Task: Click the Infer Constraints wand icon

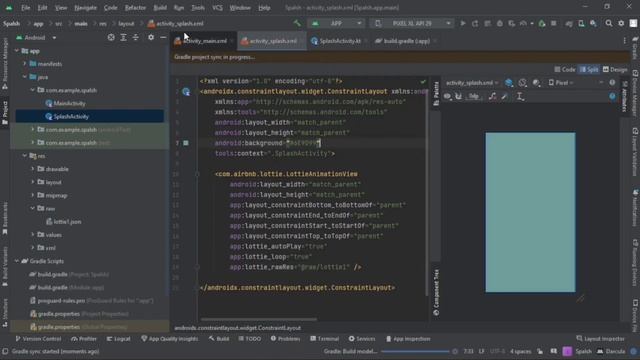Action: (x=504, y=96)
